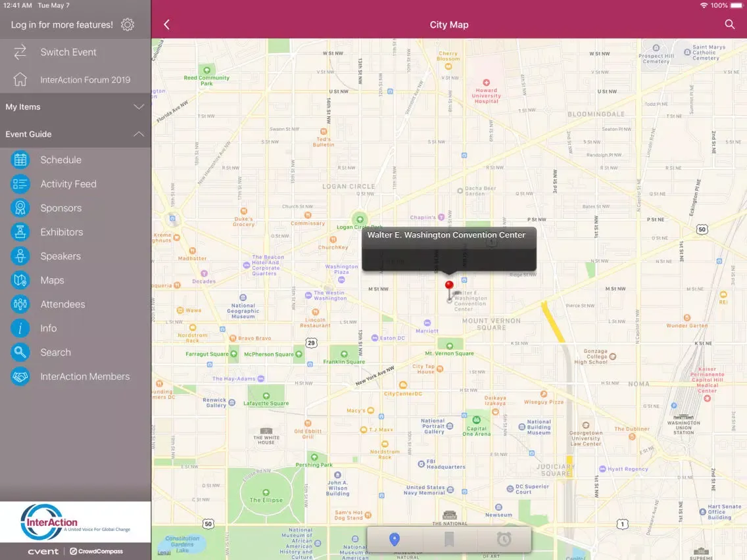The width and height of the screenshot is (747, 560).
Task: Tap the Capital One Arena marker
Action: 476,419
